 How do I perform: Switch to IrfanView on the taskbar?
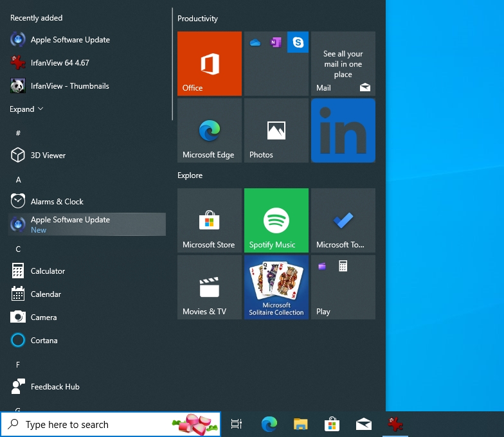(395, 424)
